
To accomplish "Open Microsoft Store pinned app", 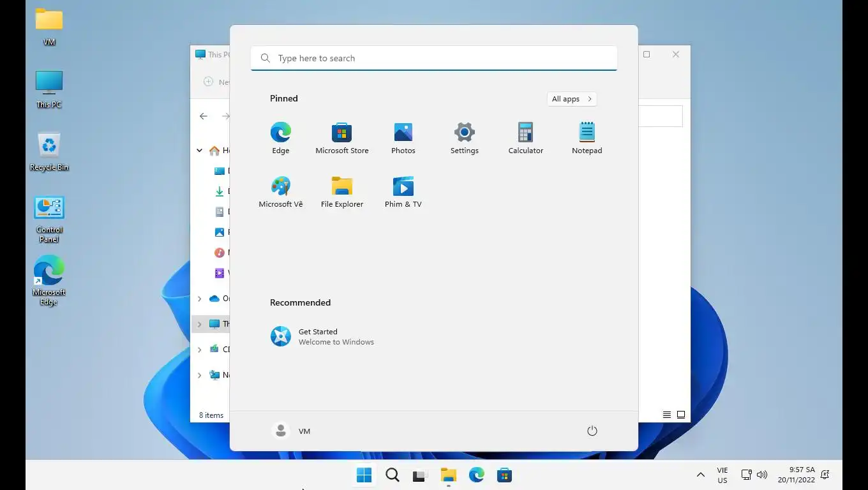I will (x=342, y=138).
